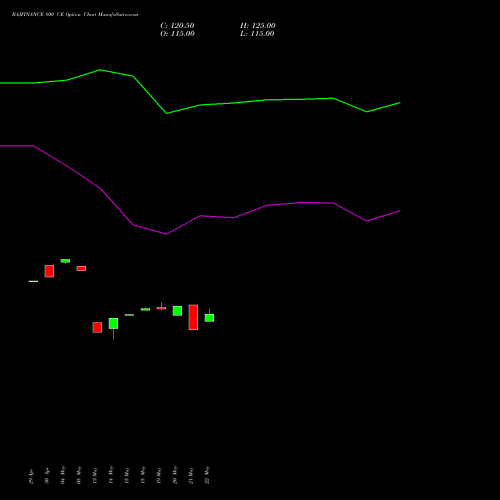500x500 pixels.
Task: Click the 30 Apr date label
Action: pyautogui.click(x=47, y=477)
